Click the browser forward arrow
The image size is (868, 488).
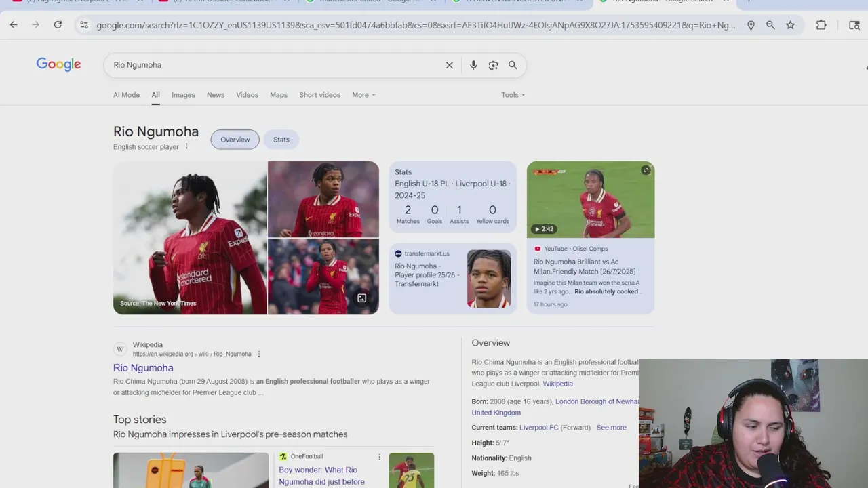pyautogui.click(x=36, y=25)
